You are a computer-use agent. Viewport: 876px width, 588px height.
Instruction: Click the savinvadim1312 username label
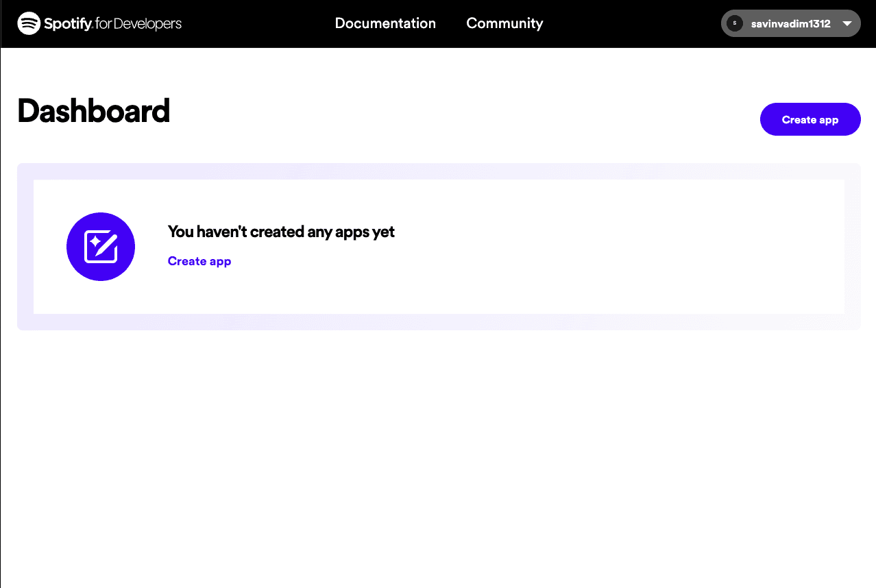pos(790,23)
